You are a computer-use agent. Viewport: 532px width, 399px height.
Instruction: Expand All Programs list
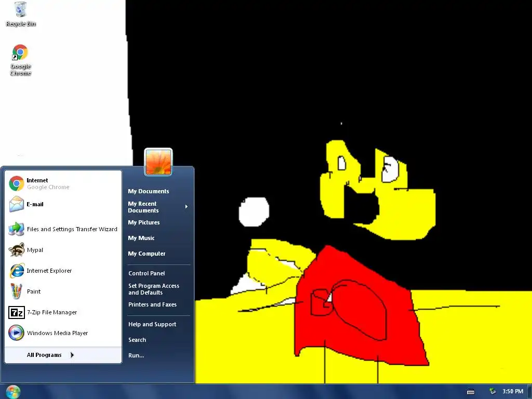tap(63, 355)
